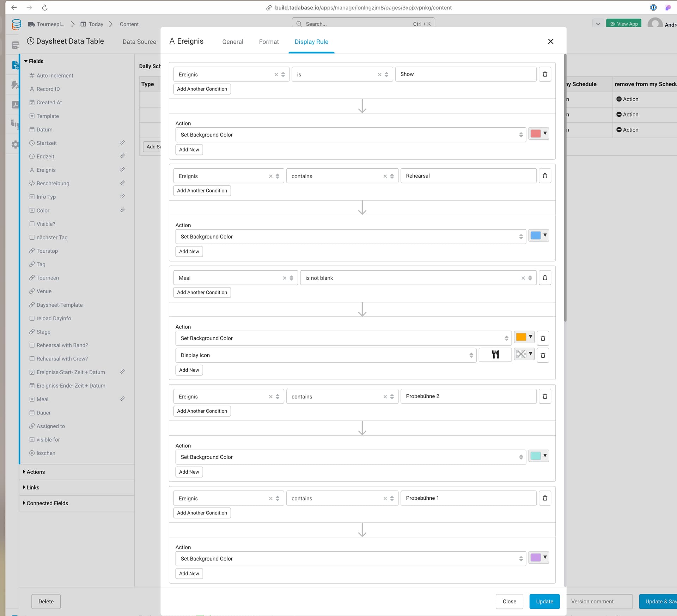Click the truck icon in the breadcrumb
This screenshot has height=616, width=677.
(31, 24)
